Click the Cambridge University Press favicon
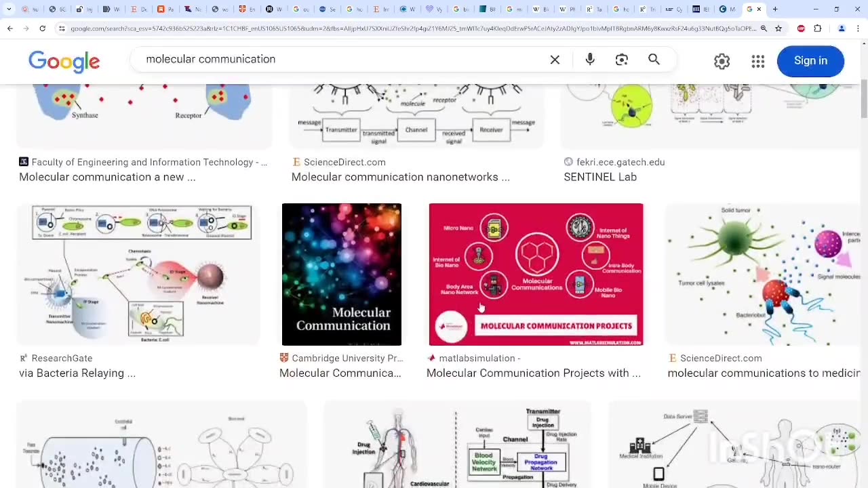This screenshot has width=868, height=488. (284, 358)
